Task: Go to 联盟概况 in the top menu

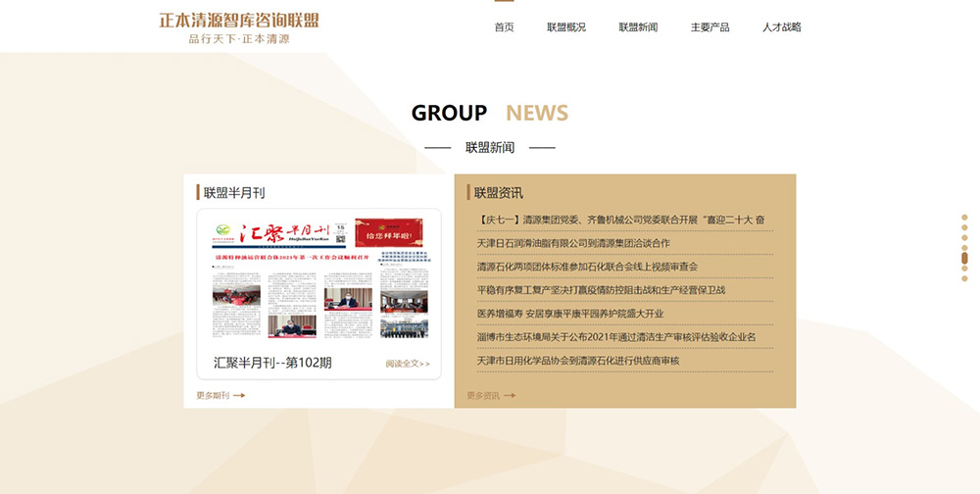Action: (566, 27)
